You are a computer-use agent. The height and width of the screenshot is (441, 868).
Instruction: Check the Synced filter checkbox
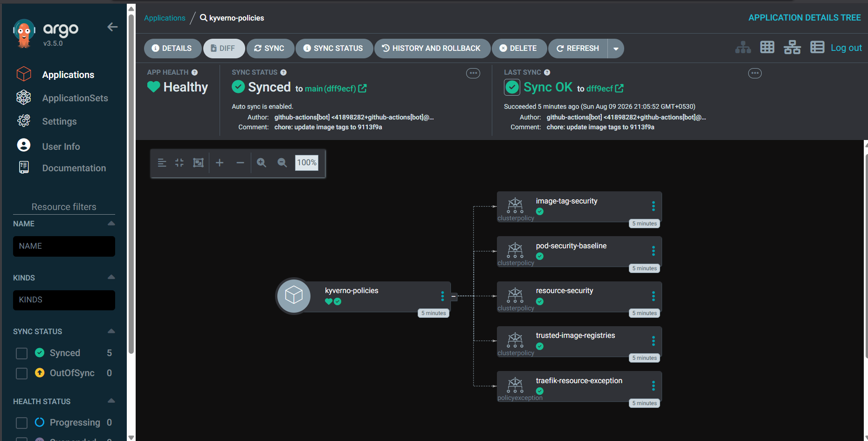pyautogui.click(x=22, y=353)
